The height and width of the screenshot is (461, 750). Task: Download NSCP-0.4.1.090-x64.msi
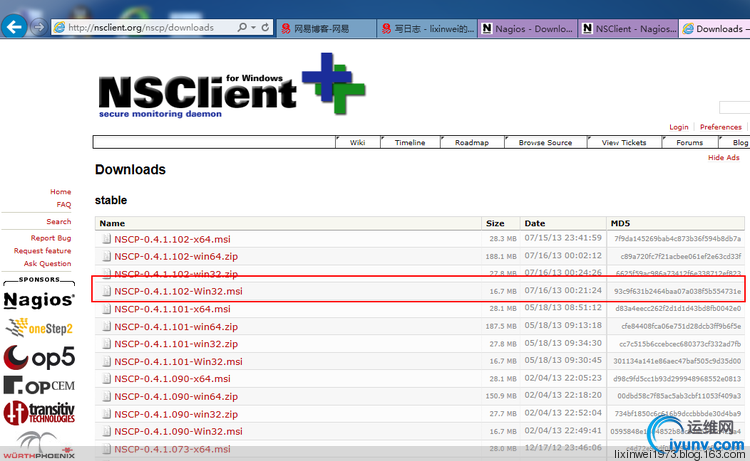click(172, 379)
